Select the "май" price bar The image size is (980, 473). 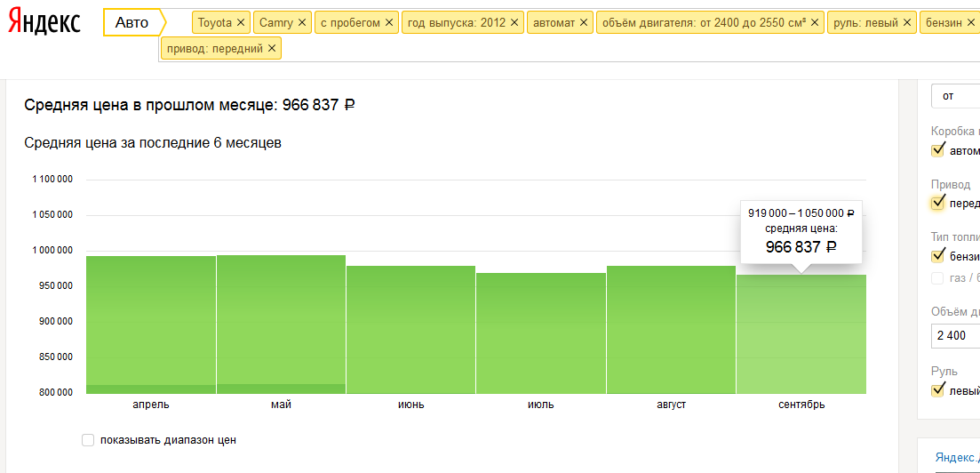pos(282,325)
